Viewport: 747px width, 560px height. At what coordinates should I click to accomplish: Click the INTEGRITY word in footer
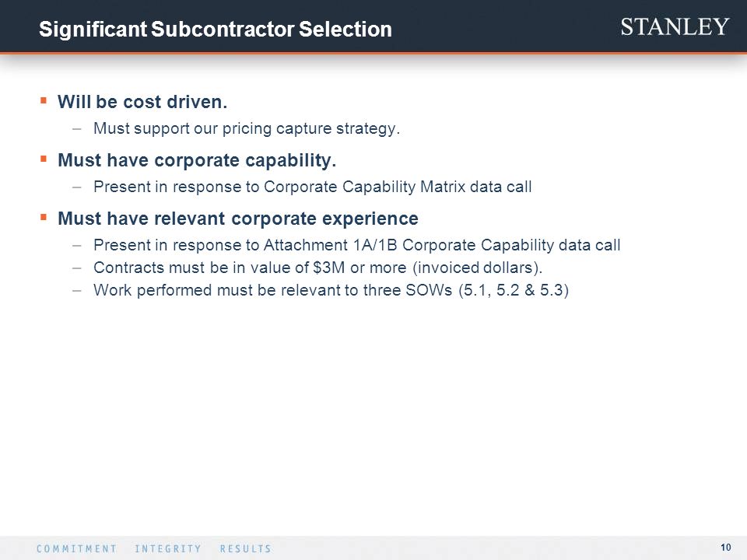coord(168,548)
